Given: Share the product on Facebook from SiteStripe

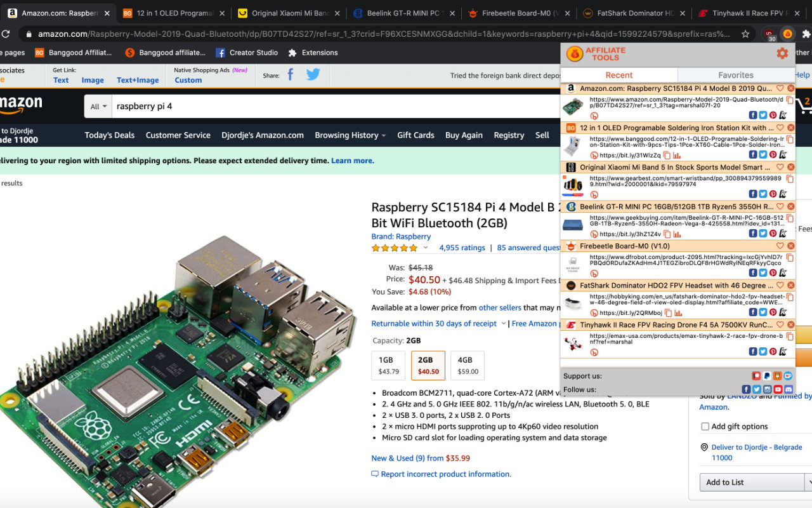Looking at the screenshot, I should pos(291,75).
